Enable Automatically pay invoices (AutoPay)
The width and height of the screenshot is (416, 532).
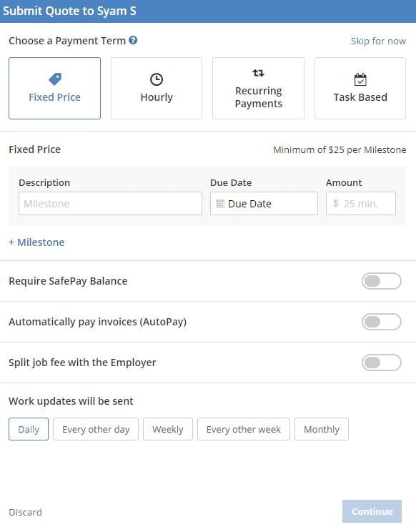coord(382,322)
